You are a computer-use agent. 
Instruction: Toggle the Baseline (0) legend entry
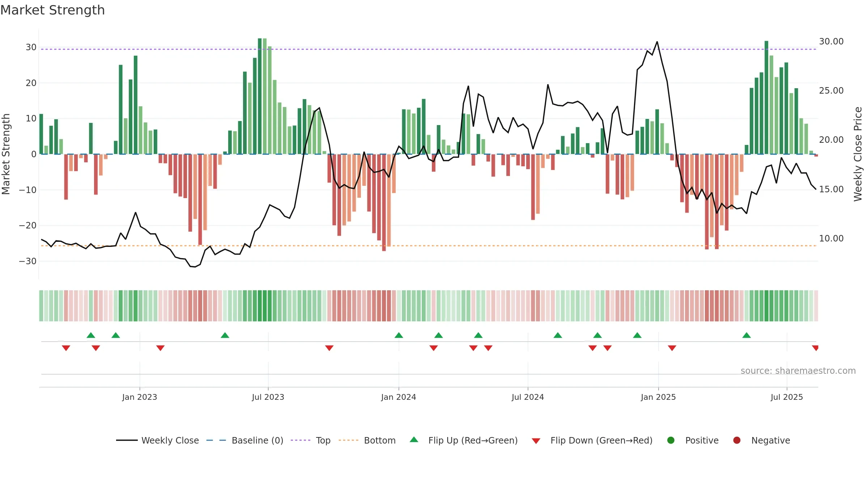(245, 440)
